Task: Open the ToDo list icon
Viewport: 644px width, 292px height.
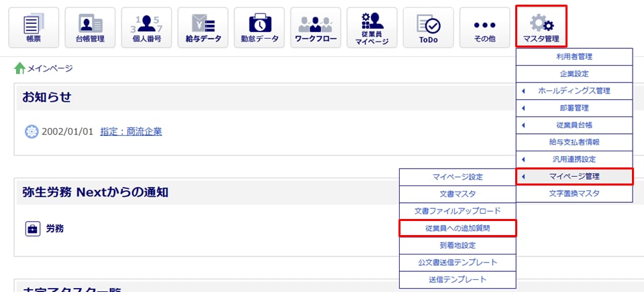Action: point(427,27)
